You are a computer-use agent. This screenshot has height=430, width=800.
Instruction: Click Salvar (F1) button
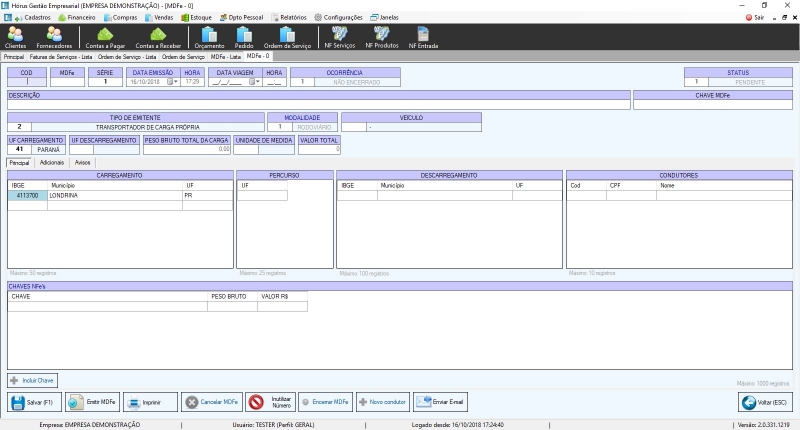click(35, 402)
